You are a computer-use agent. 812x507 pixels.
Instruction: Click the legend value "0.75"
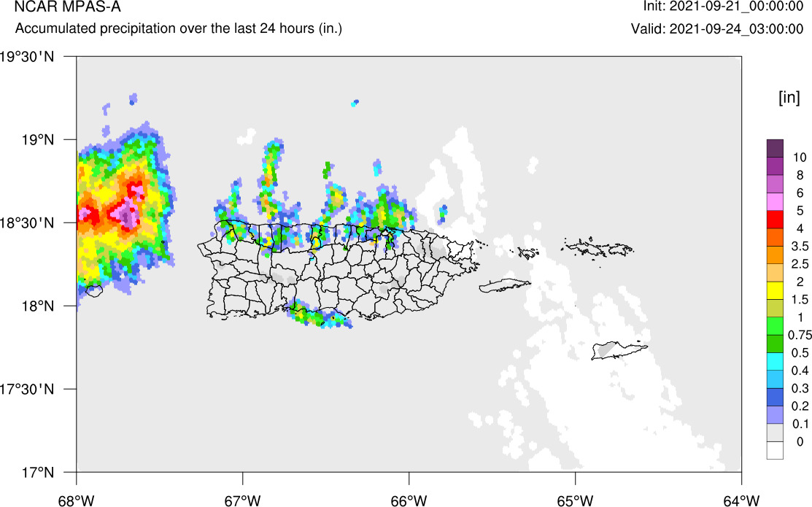(x=800, y=335)
